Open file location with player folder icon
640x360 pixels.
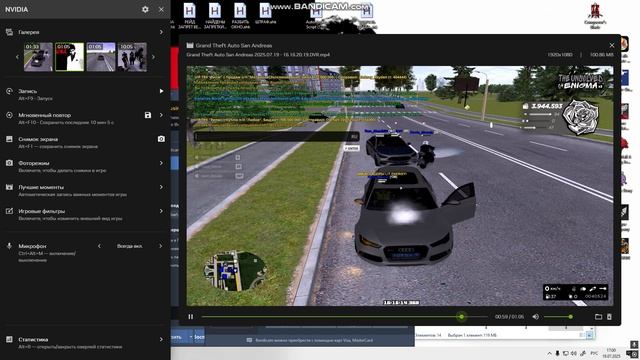(598, 317)
